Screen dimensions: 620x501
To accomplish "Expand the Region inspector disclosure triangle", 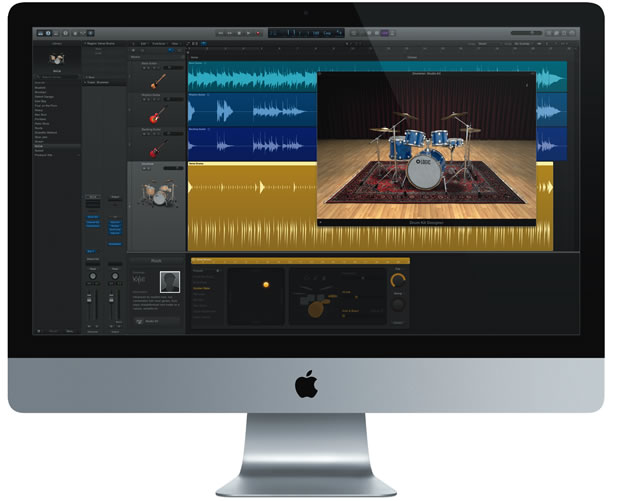I will point(85,43).
